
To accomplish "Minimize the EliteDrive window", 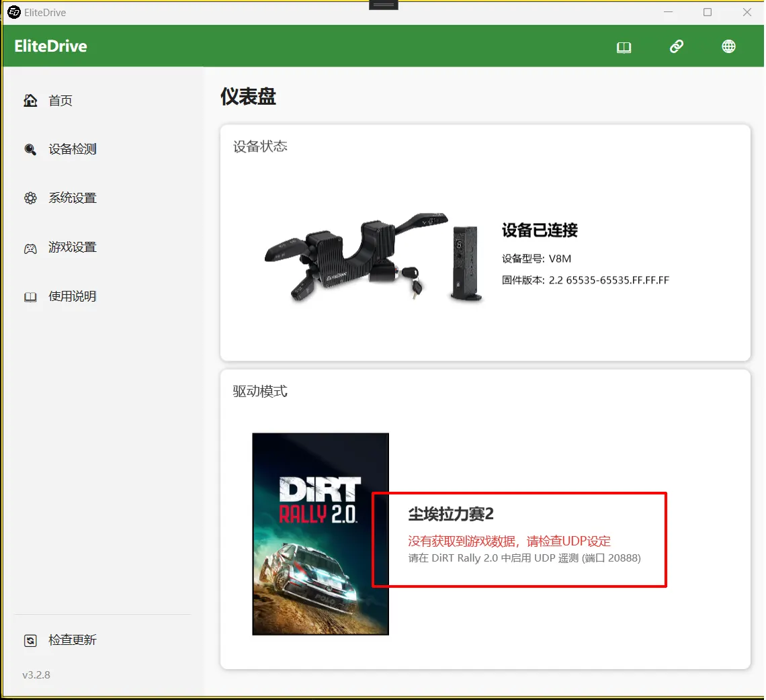I will 669,12.
